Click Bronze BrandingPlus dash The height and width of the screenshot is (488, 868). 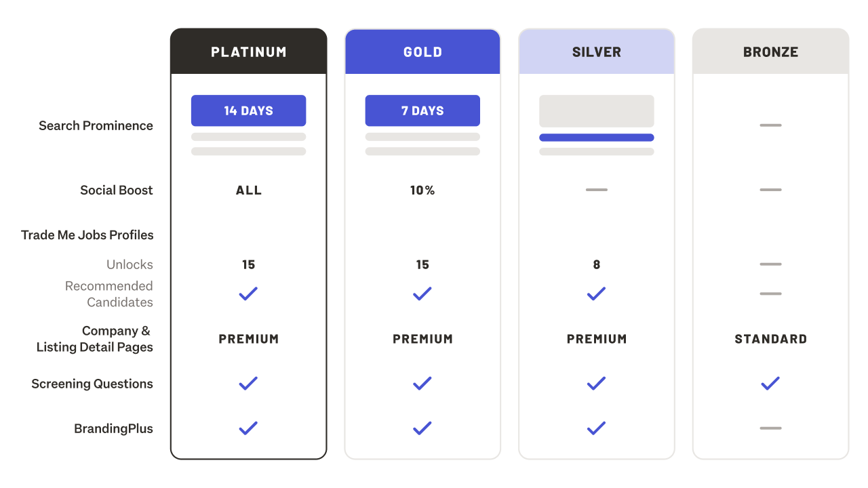[770, 428]
